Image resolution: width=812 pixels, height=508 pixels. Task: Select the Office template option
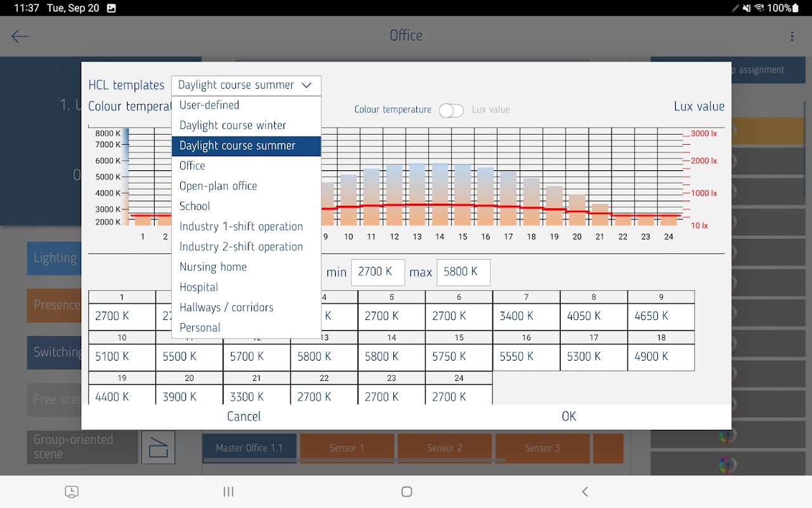pos(192,166)
